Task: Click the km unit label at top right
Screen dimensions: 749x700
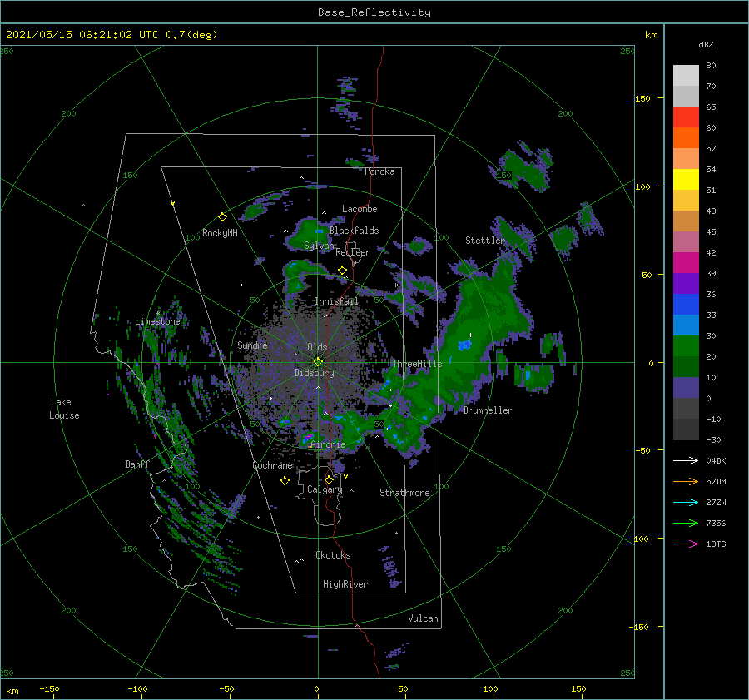Action: 651,35
